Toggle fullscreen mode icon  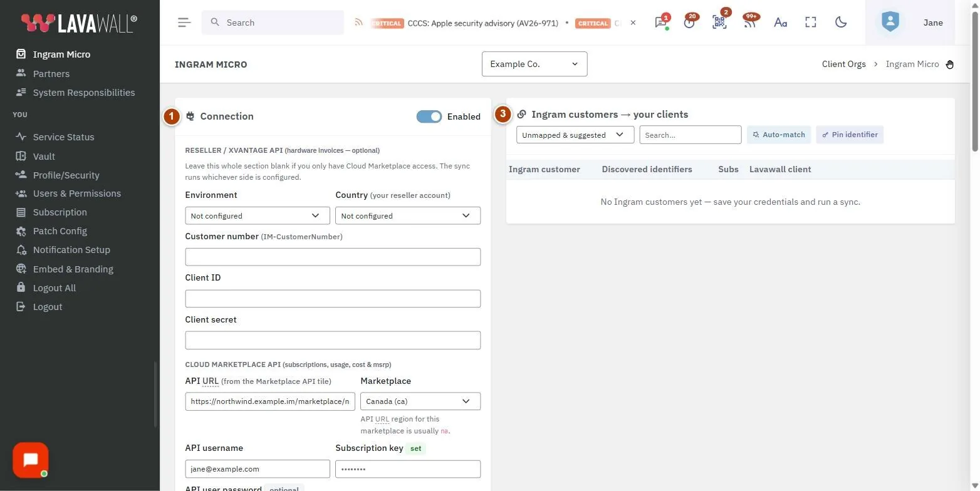[811, 23]
